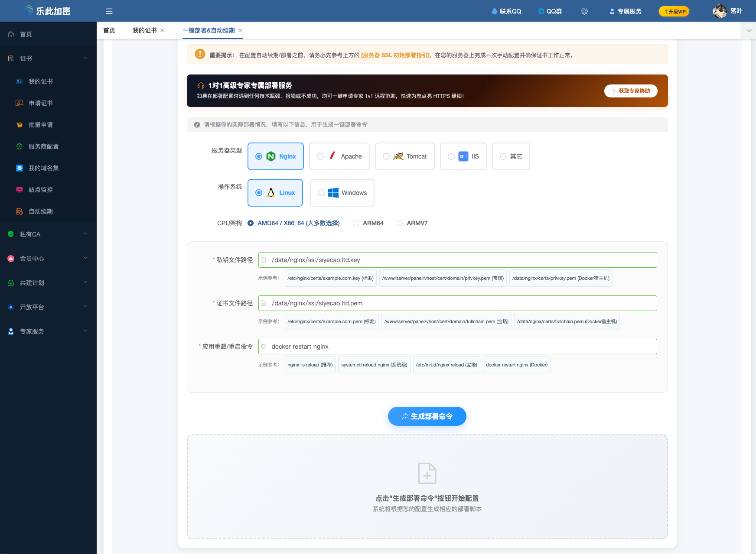Use docker restart nginx (Docker) example
This screenshot has height=554, width=756.
click(517, 365)
